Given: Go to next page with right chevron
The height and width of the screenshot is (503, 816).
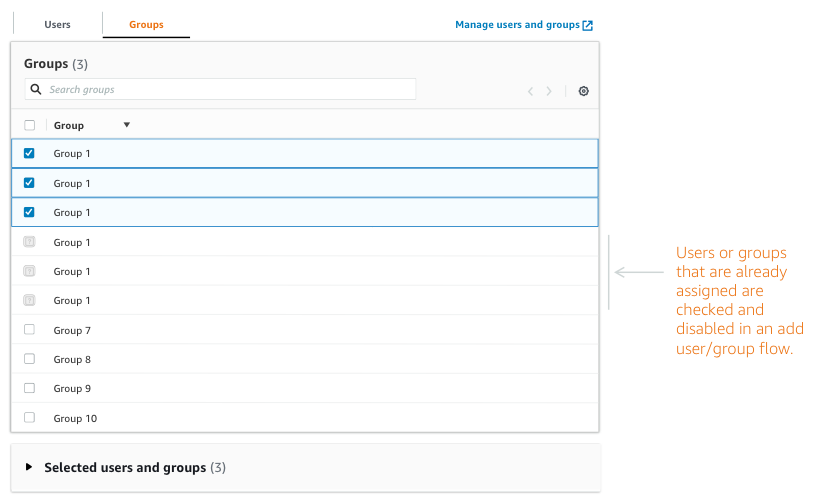Looking at the screenshot, I should pyautogui.click(x=549, y=91).
